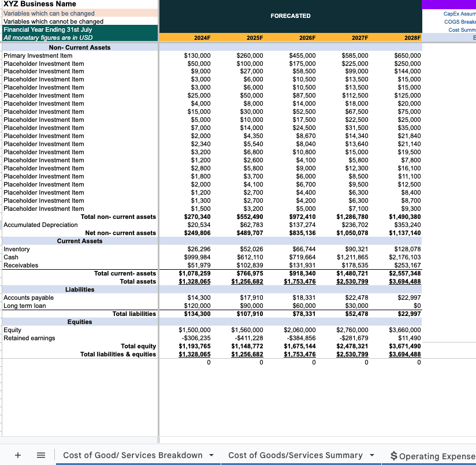Click Accounts payable 2026F value $18,331

coord(304,297)
